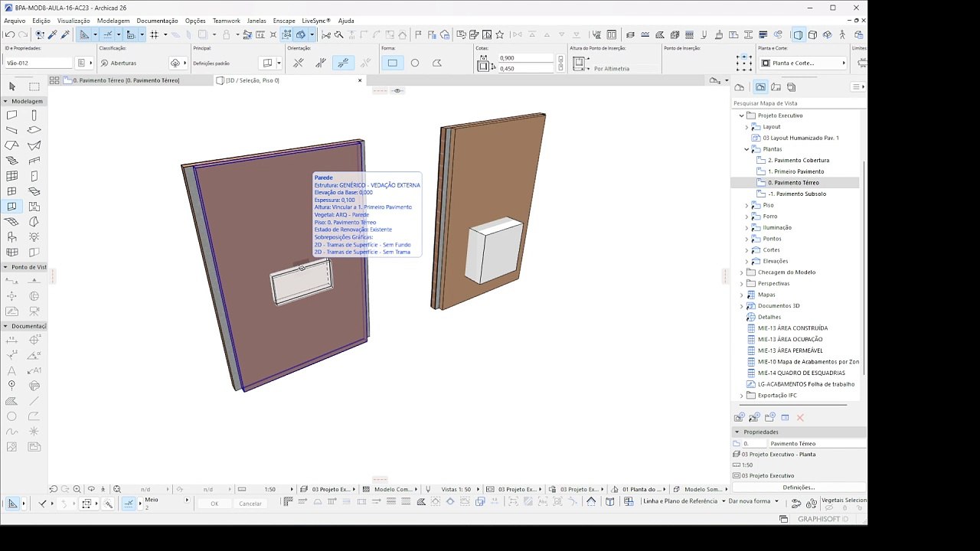Select the Column tool in the toolbox
This screenshot has height=551, width=980.
[34, 116]
